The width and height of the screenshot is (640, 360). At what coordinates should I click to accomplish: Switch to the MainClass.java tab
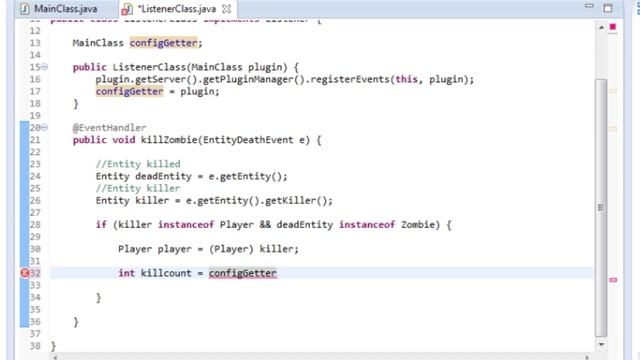[x=59, y=9]
